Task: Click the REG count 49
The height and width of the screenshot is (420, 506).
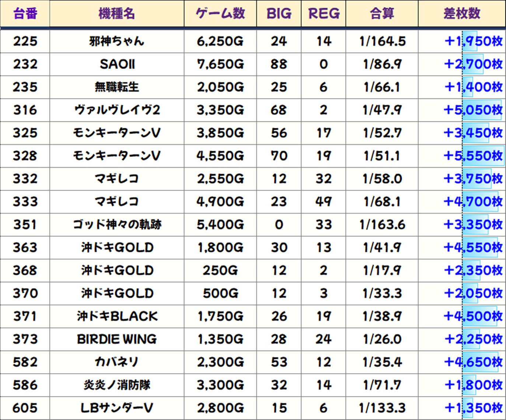Action: point(324,202)
